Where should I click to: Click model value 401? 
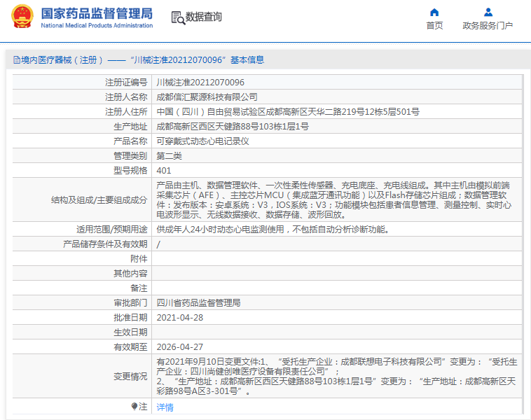tap(163, 171)
